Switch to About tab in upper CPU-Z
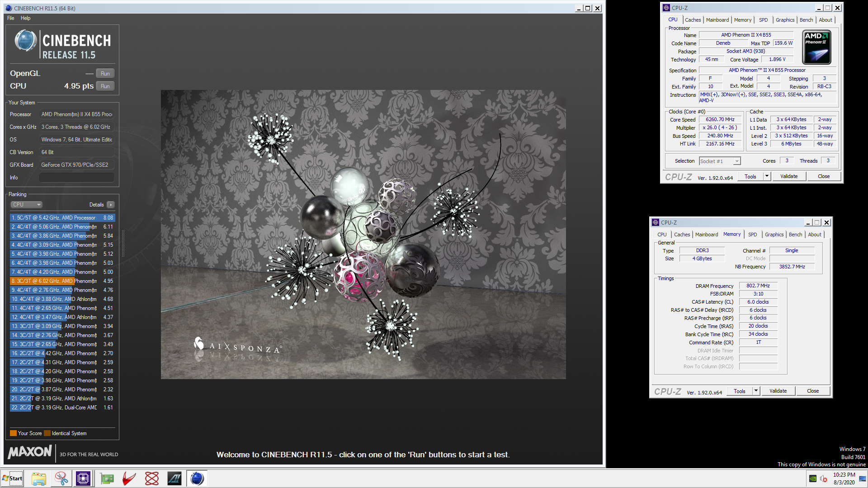The width and height of the screenshot is (868, 488). (825, 20)
